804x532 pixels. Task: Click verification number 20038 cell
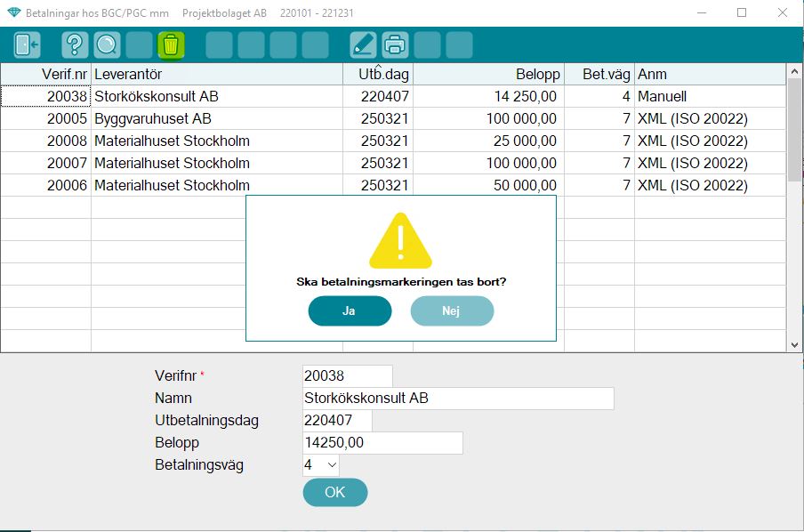pyautogui.click(x=45, y=96)
